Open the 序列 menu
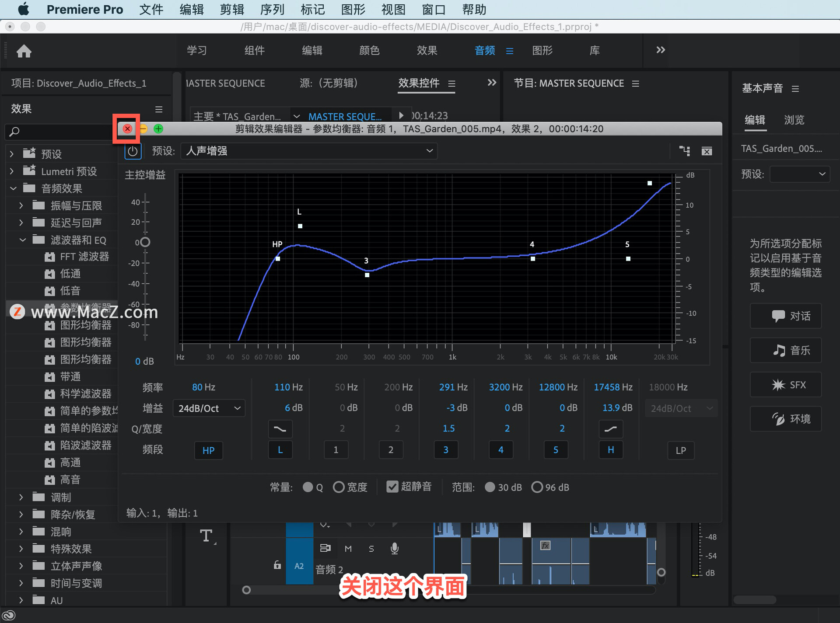 click(272, 9)
